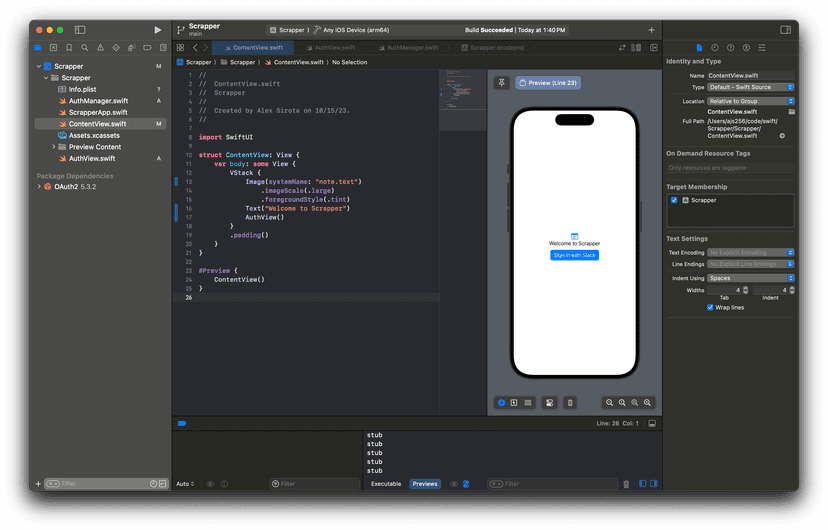Switch console to Previews output
The width and height of the screenshot is (828, 530).
tap(425, 484)
